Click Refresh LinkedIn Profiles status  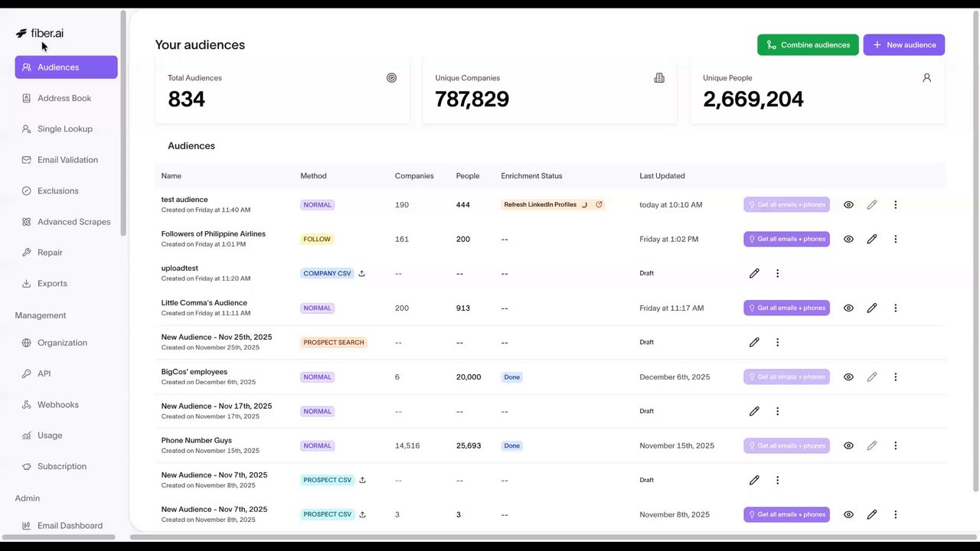coord(553,205)
